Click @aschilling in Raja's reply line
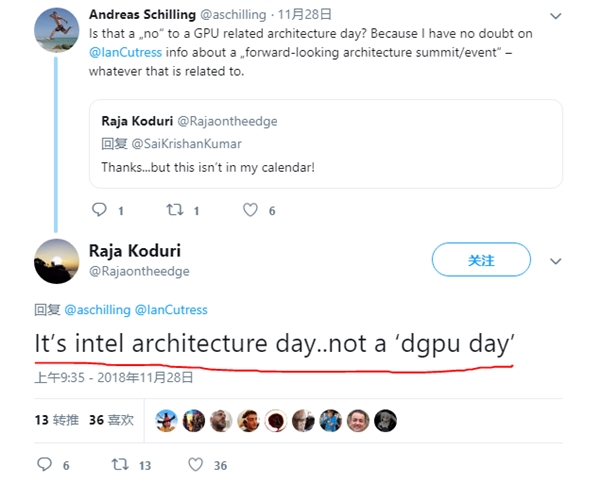600x483 pixels. click(x=96, y=310)
